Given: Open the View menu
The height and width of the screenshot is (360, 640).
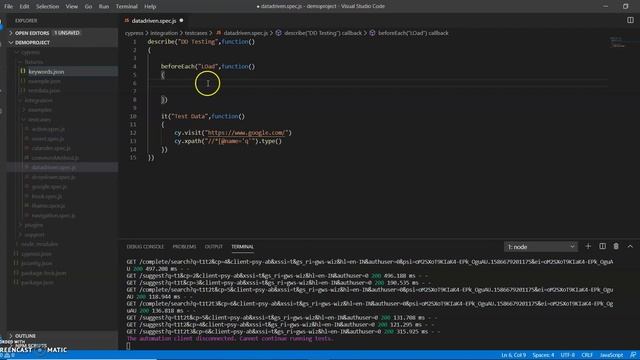Looking at the screenshot, I should [72, 6].
